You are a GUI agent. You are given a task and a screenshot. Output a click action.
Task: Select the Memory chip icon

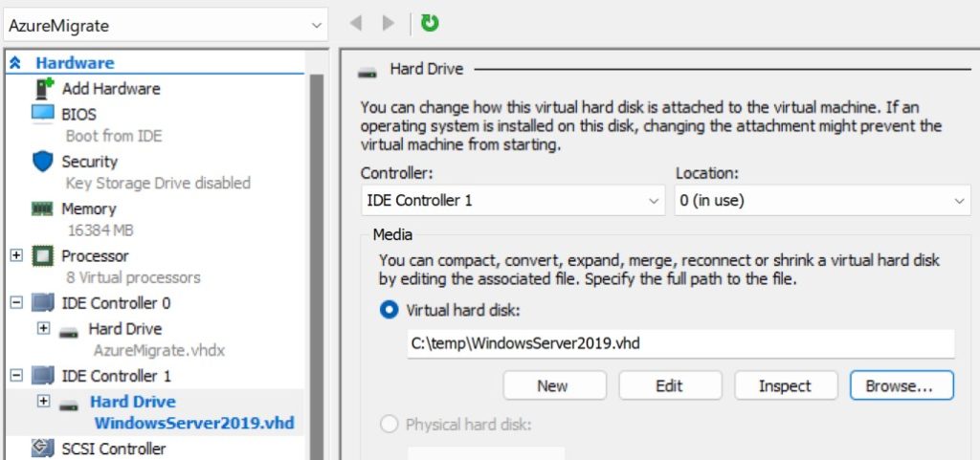click(x=43, y=208)
